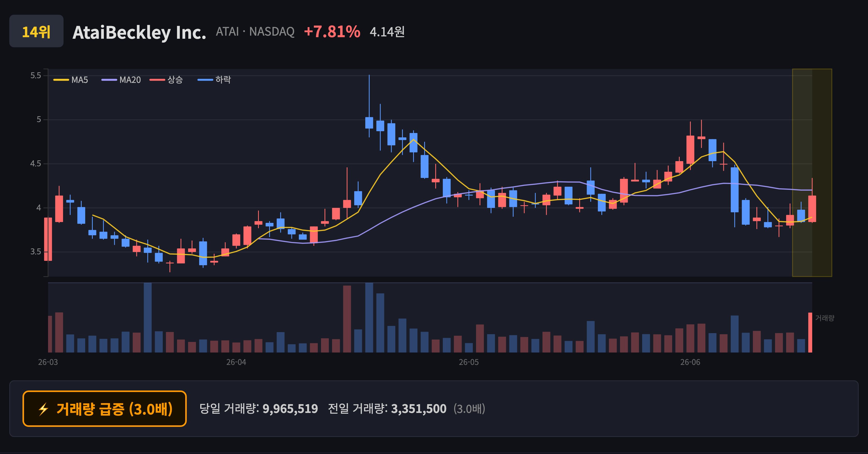
Task: Click the 5 price axis label
Action: 39,120
